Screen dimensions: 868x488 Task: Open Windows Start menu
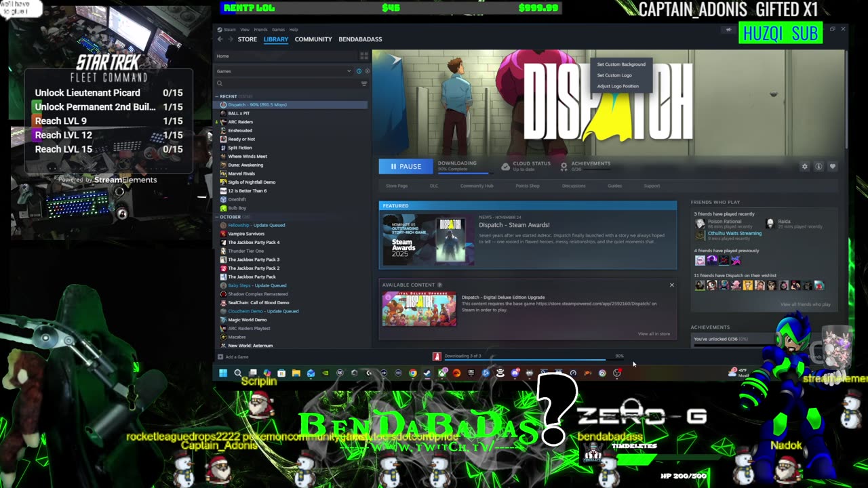click(222, 373)
